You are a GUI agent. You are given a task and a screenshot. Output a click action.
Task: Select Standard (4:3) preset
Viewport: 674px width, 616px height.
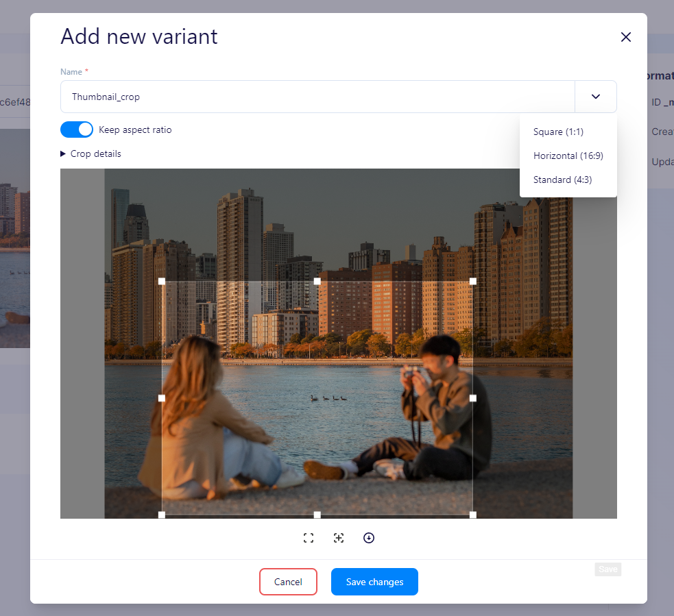(x=562, y=180)
